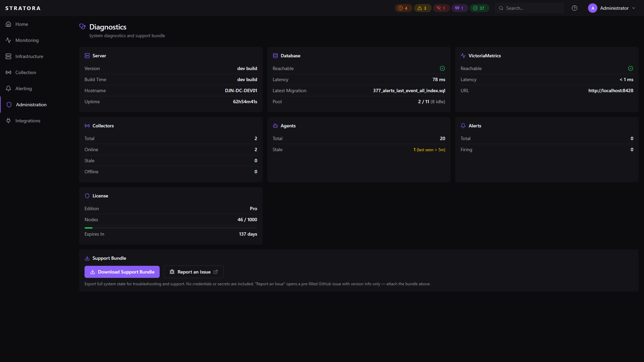Viewport: 644px width, 362px height.
Task: Click the purple status badge showing 1
Action: 460,8
